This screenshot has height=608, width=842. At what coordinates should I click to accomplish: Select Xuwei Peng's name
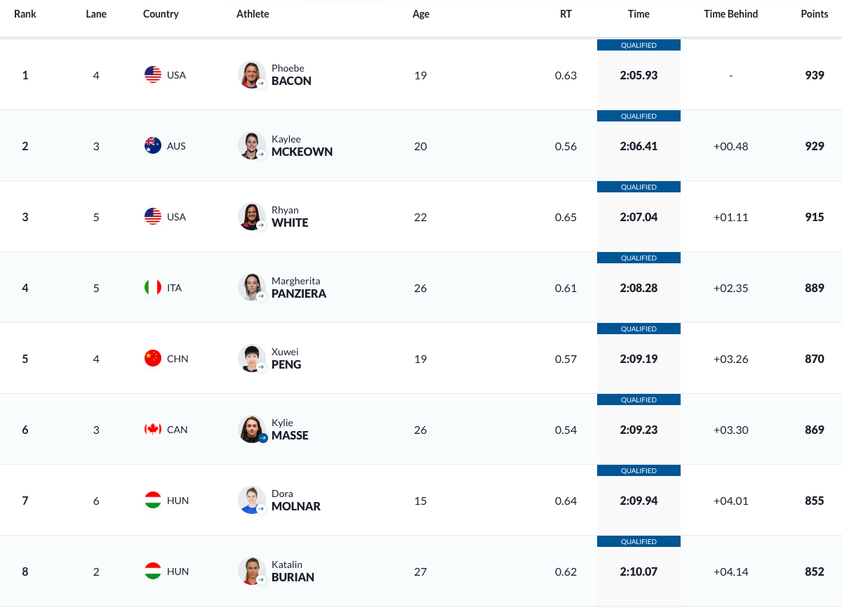[286, 359]
